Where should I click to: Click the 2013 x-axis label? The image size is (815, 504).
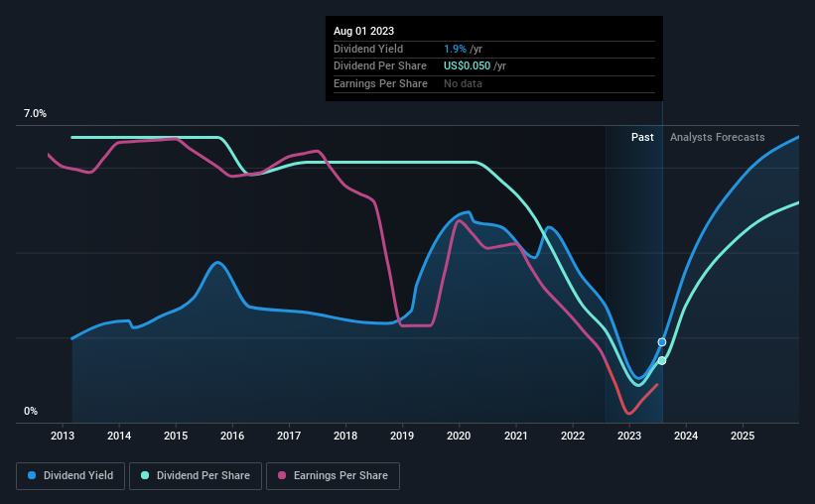pyautogui.click(x=63, y=436)
